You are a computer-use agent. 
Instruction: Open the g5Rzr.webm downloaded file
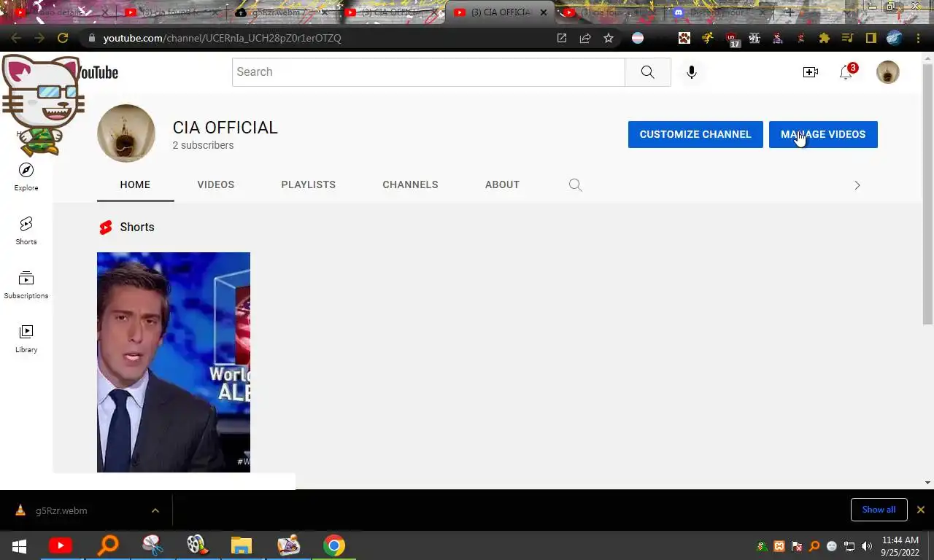tap(61, 510)
